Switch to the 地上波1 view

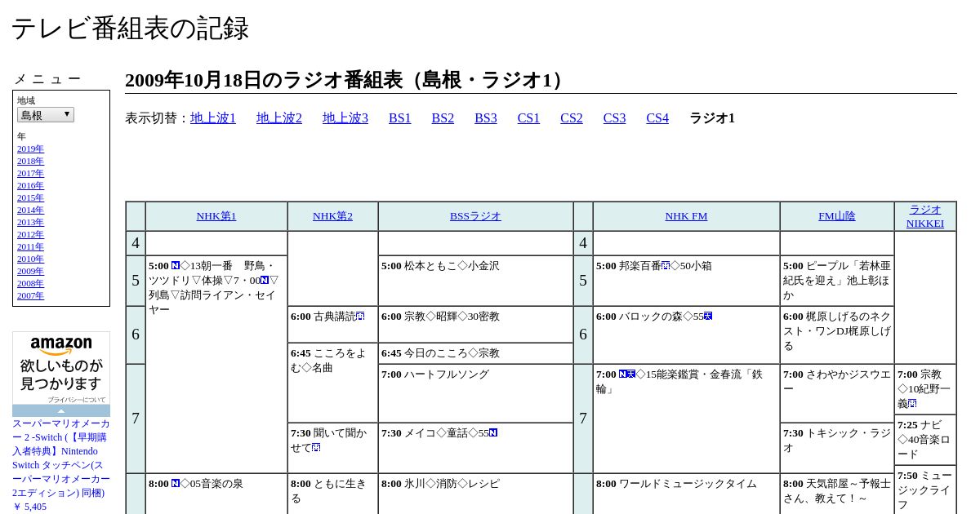click(213, 118)
